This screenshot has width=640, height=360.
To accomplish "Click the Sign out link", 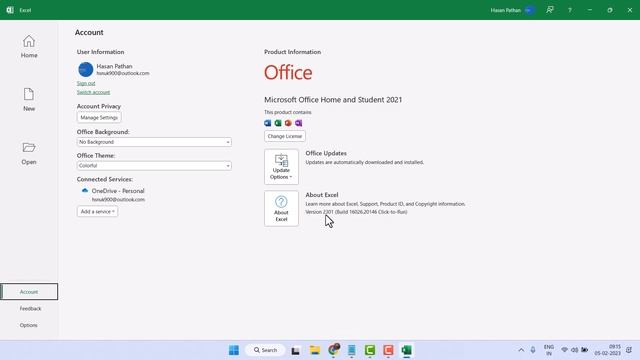I will pos(86,83).
